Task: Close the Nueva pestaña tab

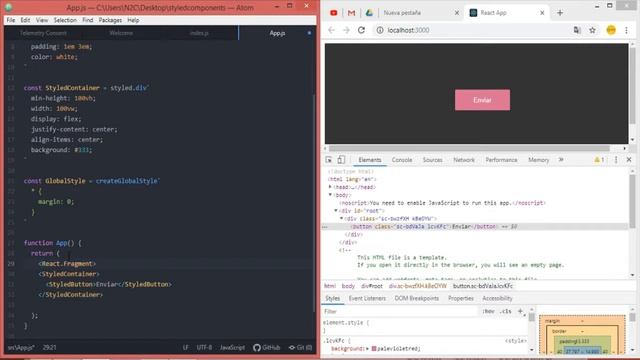Action: coord(457,13)
